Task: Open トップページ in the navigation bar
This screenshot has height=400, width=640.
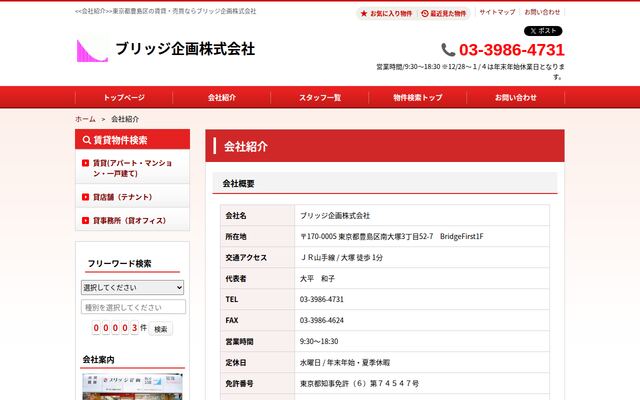Action: (x=124, y=98)
